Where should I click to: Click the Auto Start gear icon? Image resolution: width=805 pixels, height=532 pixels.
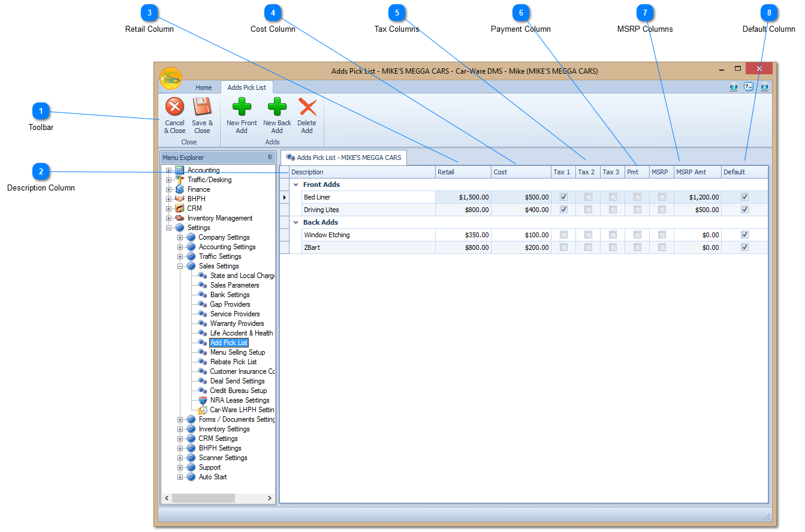coord(191,477)
